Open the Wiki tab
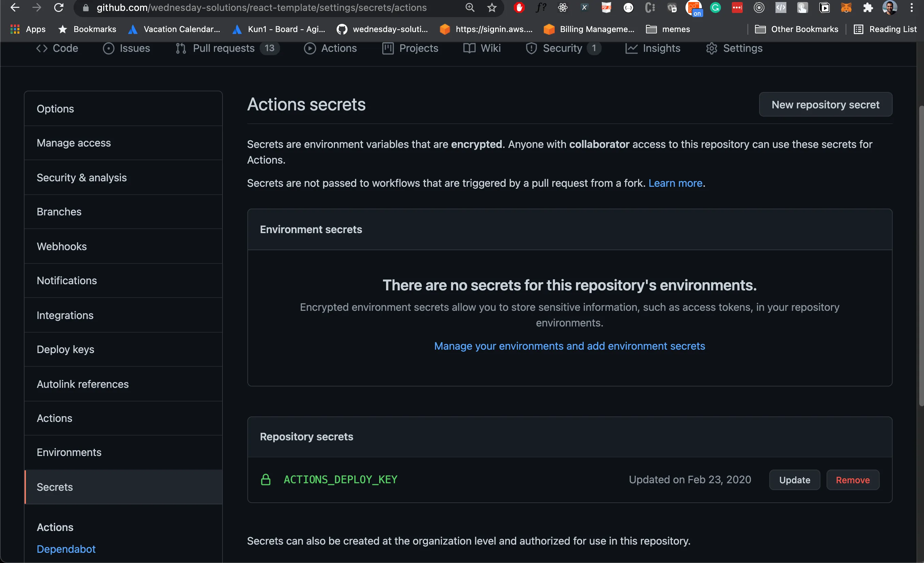This screenshot has width=924, height=563. click(482, 48)
